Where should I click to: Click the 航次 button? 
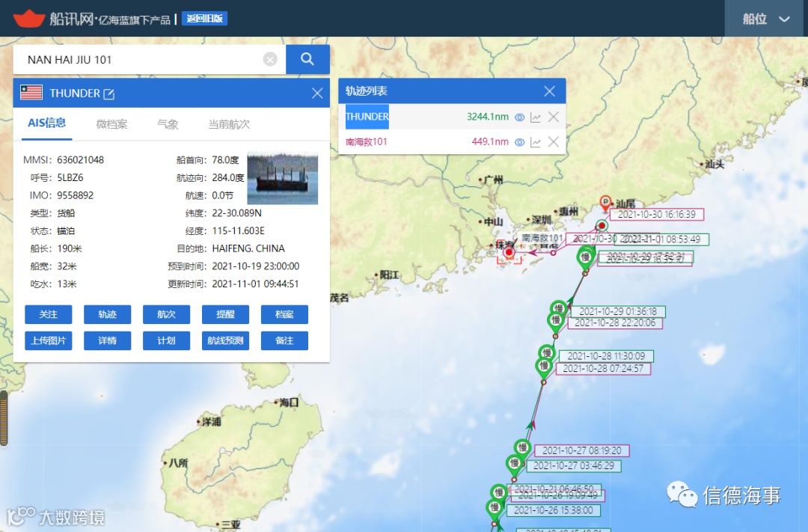[x=166, y=314]
